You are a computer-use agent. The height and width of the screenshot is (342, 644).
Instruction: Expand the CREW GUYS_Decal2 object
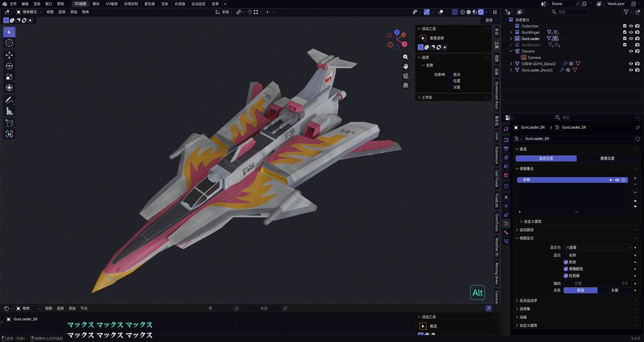(511, 63)
